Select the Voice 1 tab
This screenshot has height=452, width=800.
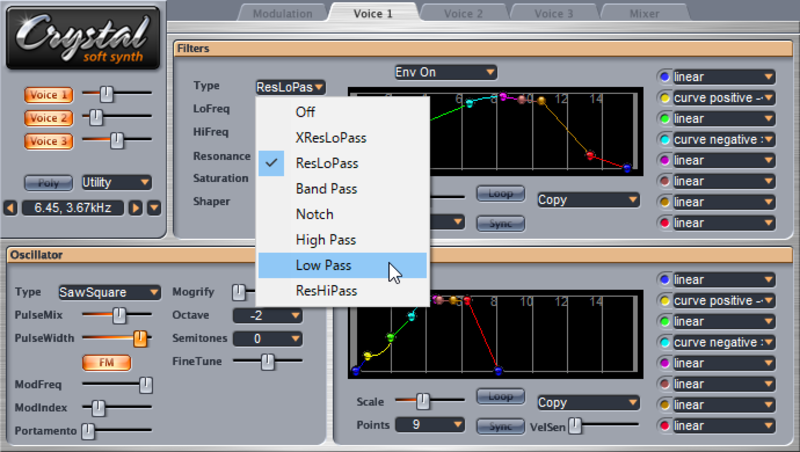click(x=373, y=13)
